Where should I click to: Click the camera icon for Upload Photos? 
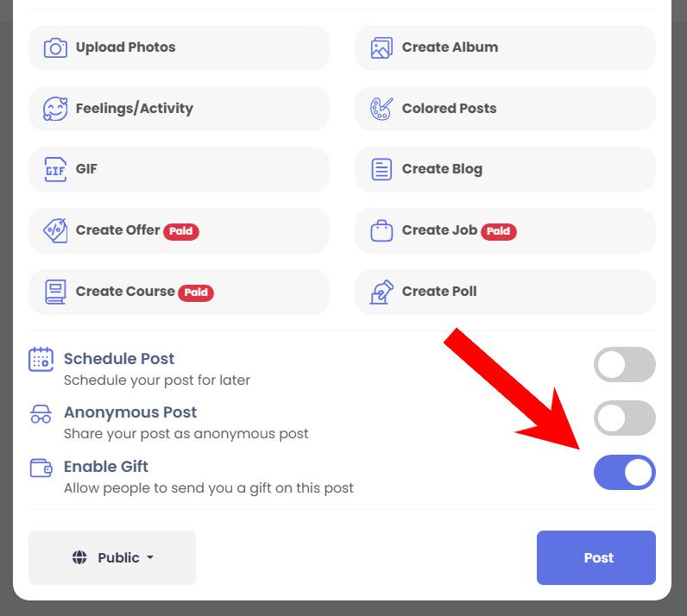(55, 47)
